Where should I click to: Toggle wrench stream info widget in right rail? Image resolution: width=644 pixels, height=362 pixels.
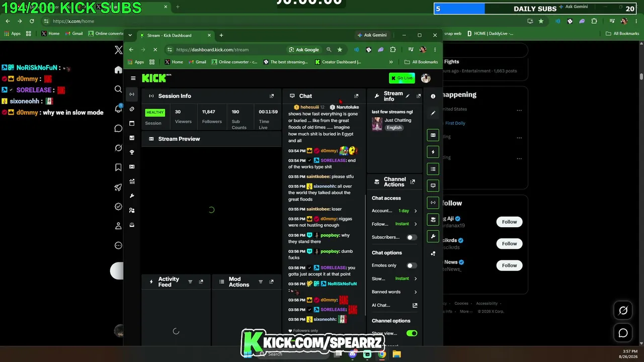[x=433, y=236]
